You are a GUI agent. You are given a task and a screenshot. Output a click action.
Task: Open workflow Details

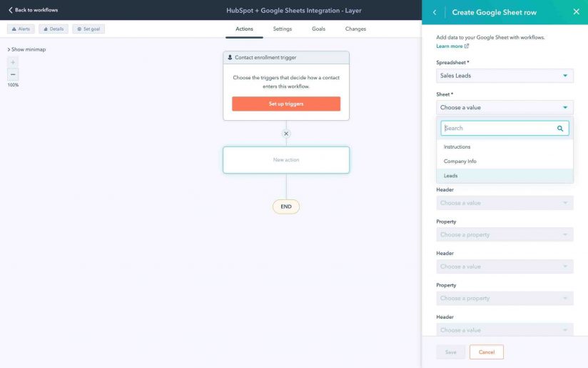tap(54, 29)
